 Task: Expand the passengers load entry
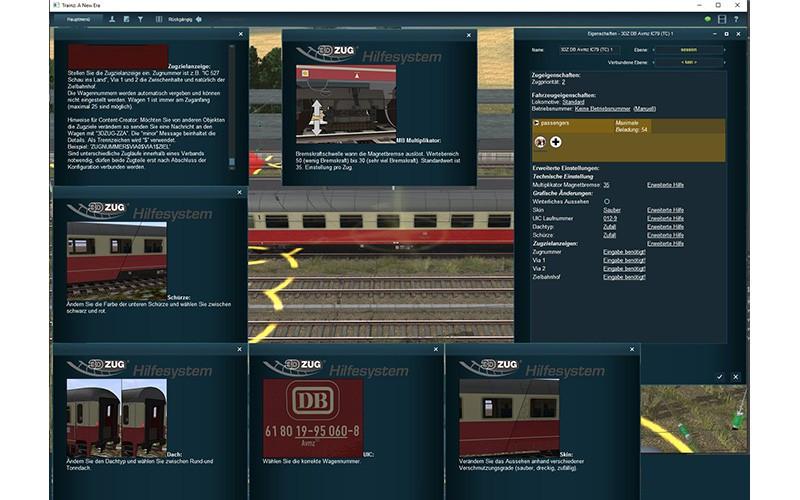537,123
